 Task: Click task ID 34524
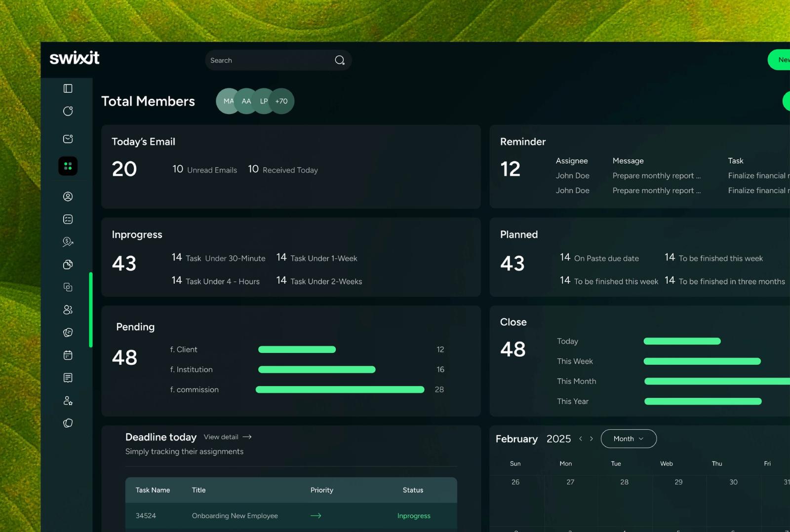(146, 516)
